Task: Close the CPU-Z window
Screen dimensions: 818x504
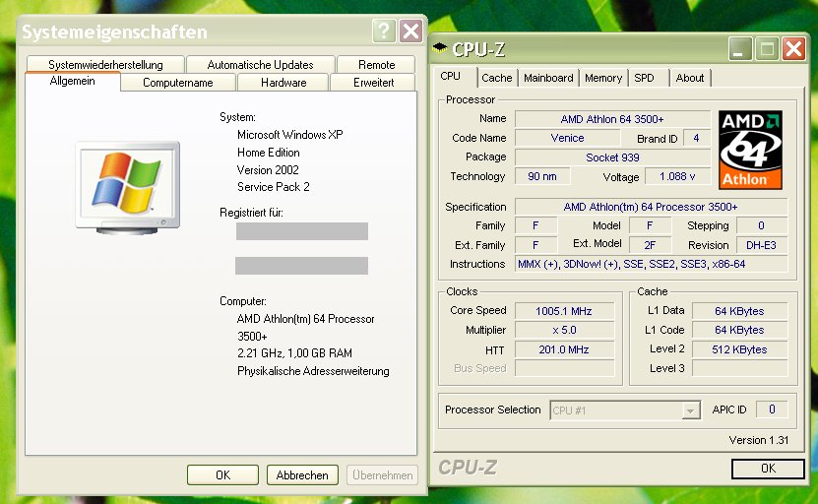Action: tap(794, 49)
